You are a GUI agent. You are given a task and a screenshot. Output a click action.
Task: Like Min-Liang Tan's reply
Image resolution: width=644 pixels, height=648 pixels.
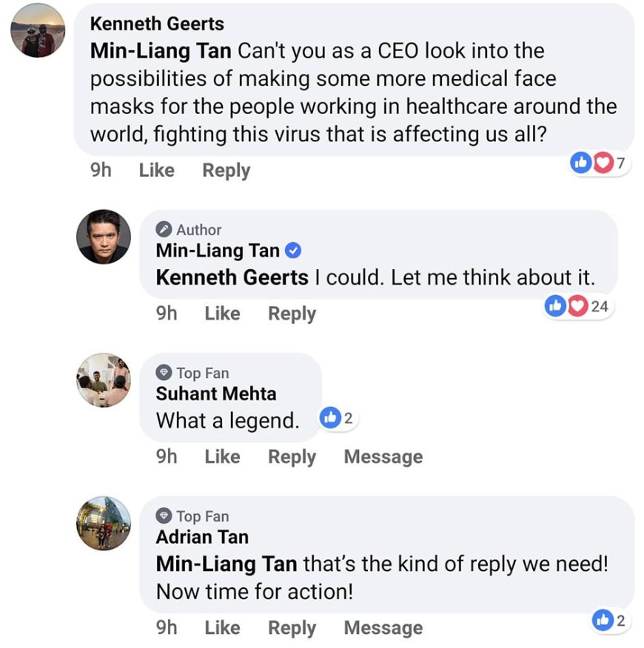222,314
